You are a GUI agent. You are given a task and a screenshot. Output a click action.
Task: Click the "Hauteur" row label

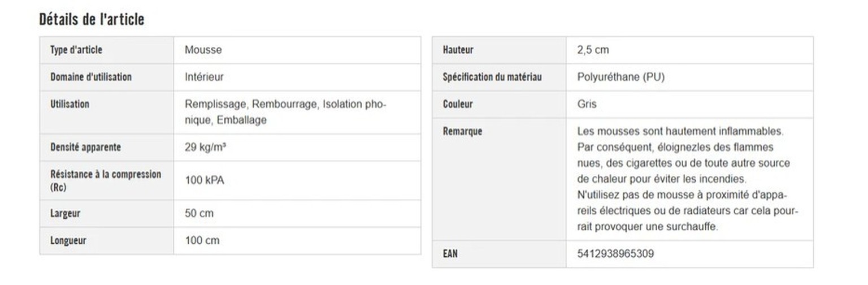pyautogui.click(x=458, y=50)
